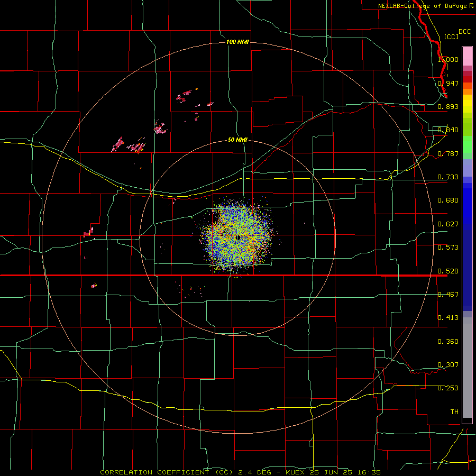The width and height of the screenshot is (476, 476).
Task: Select the 0.893 legend value
Action: pos(448,106)
